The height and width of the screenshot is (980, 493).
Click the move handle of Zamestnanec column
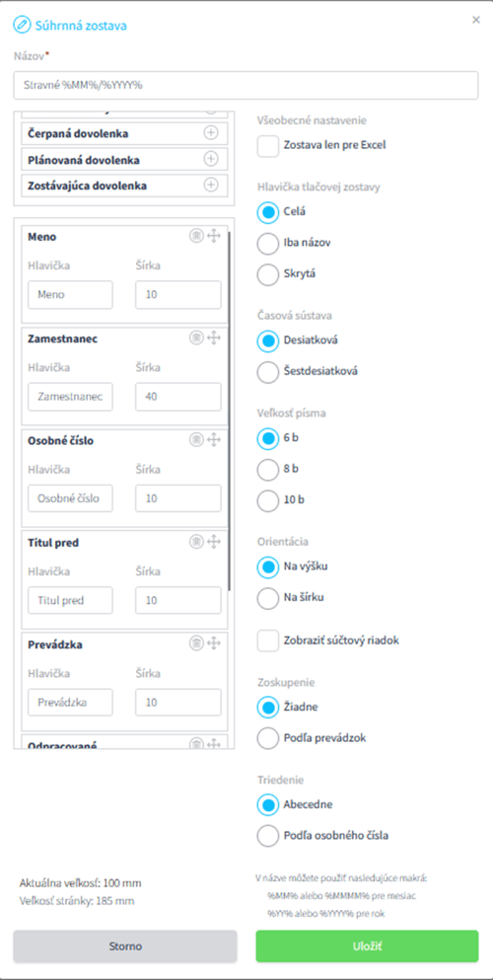tap(213, 339)
